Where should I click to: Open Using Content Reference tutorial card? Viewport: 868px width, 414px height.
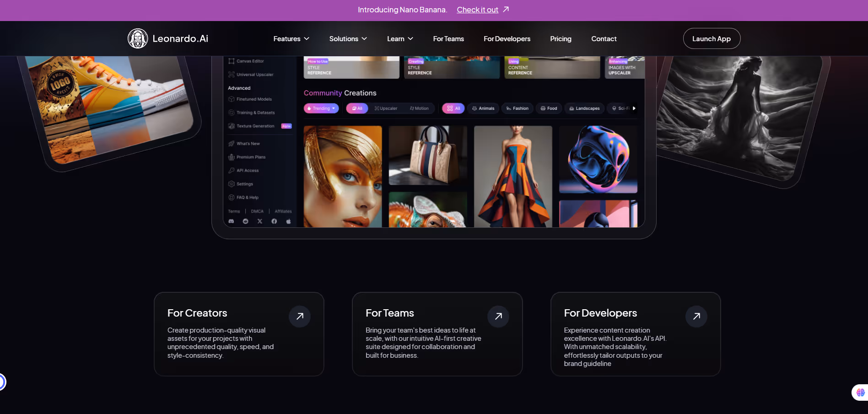click(552, 67)
